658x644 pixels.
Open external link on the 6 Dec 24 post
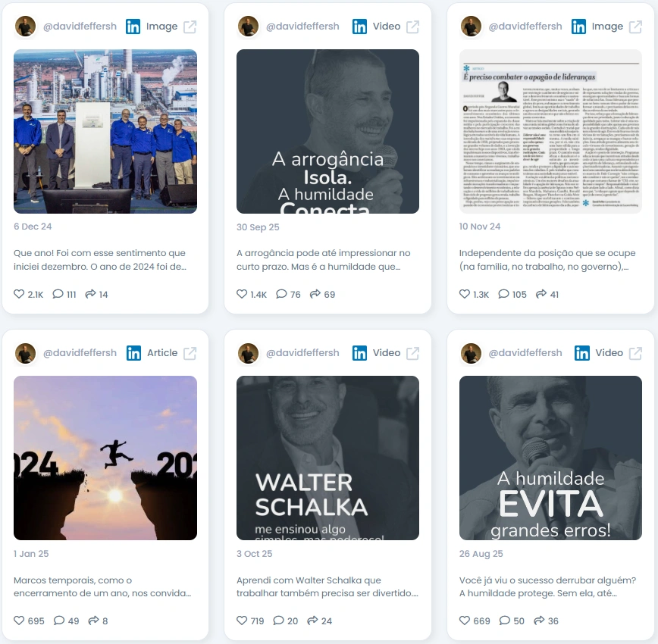[190, 27]
